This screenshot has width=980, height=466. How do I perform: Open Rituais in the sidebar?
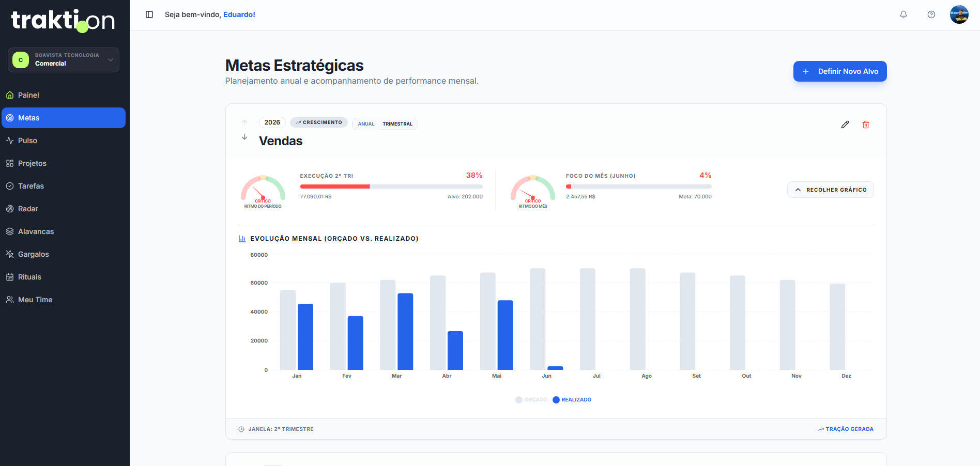pyautogui.click(x=64, y=277)
